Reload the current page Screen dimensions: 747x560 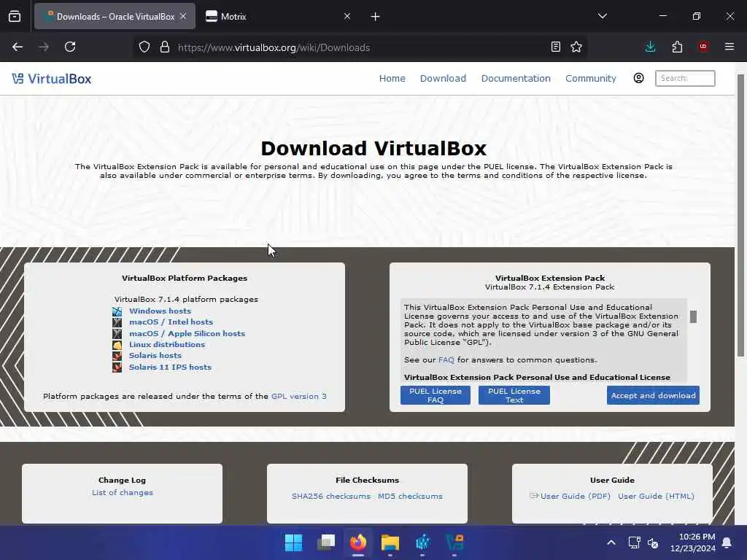pos(70,47)
